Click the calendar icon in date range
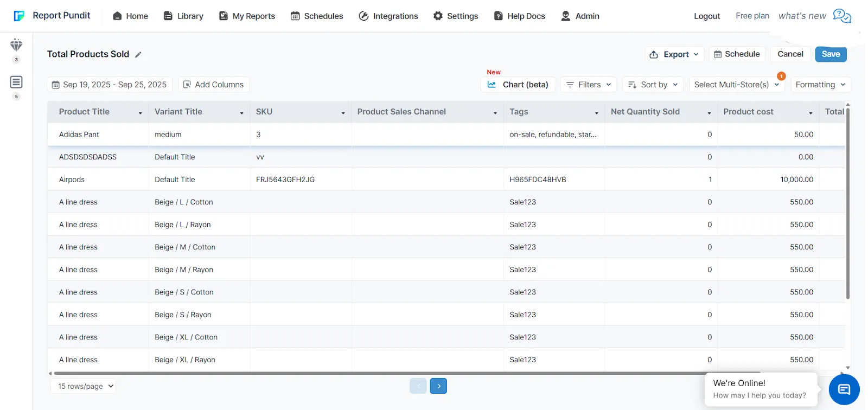 pos(55,85)
